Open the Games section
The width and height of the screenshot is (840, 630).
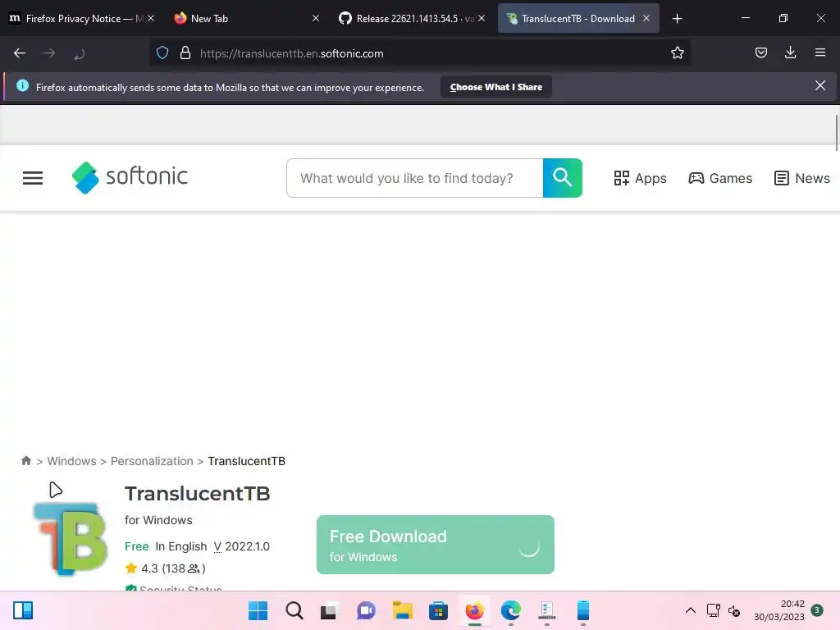click(x=720, y=178)
